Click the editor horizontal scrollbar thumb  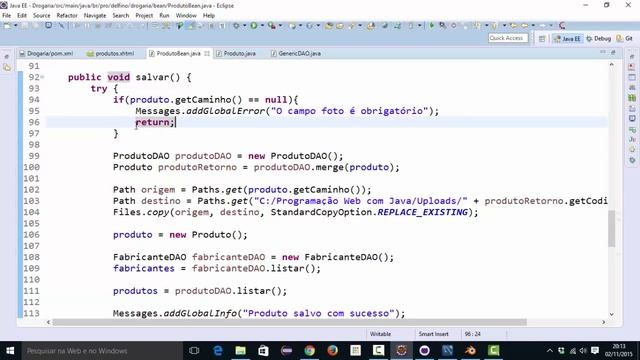click(x=289, y=322)
